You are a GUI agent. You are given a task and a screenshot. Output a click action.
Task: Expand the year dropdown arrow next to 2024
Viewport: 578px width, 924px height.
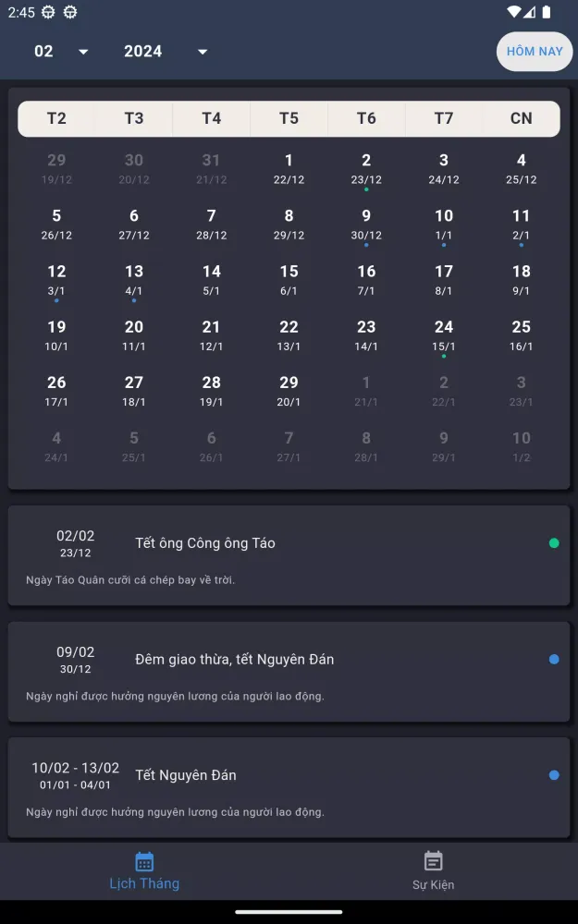point(203,52)
